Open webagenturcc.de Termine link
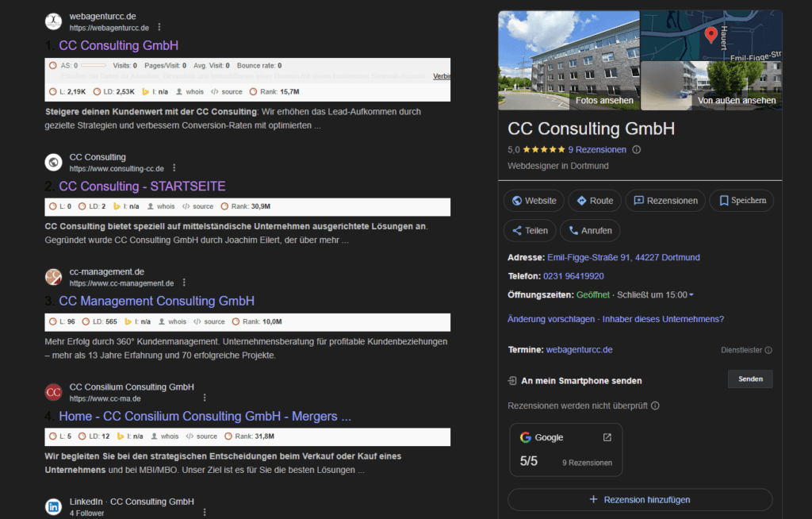This screenshot has width=812, height=519. point(579,350)
